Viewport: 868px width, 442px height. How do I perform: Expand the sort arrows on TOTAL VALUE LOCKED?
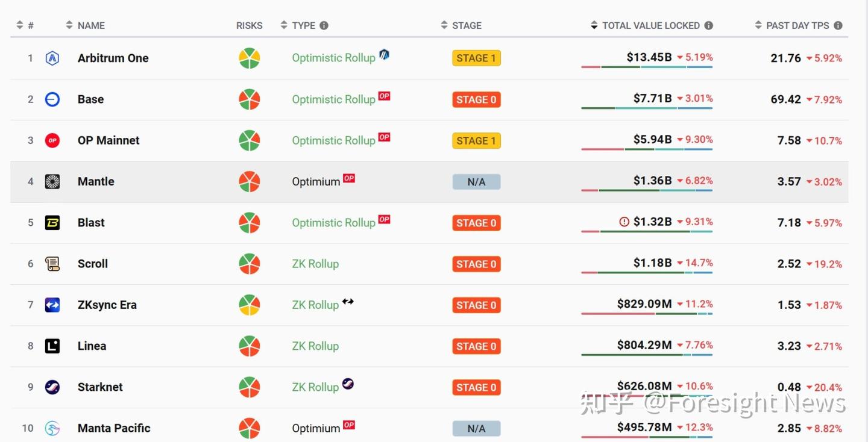(594, 25)
